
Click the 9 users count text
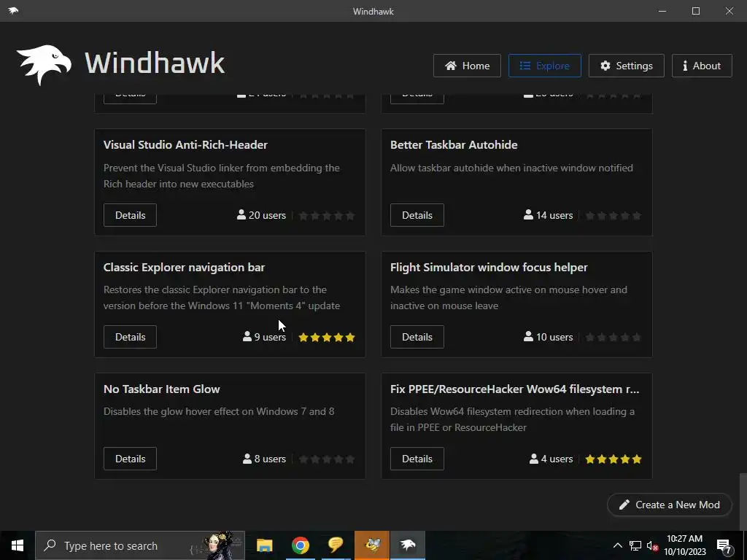pos(270,337)
